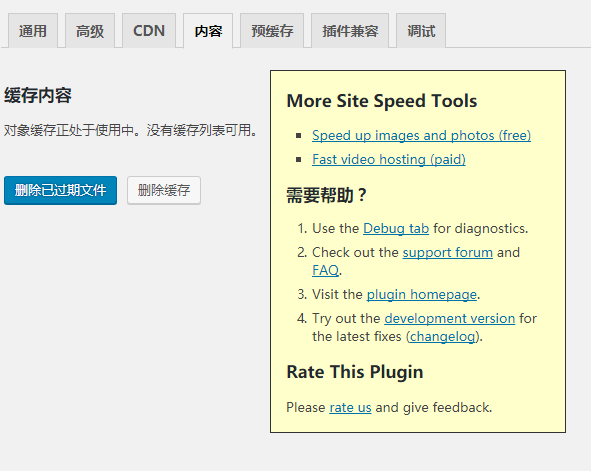Open the plugin homepage link

[x=422, y=294]
